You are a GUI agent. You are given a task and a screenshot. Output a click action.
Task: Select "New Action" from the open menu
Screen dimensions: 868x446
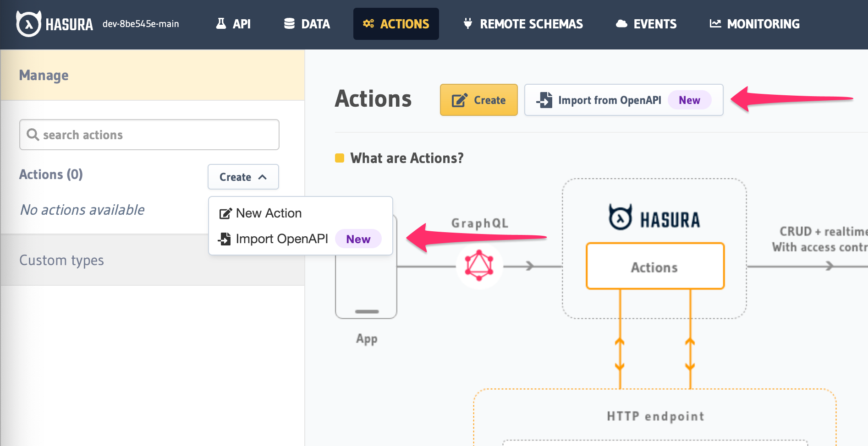268,212
